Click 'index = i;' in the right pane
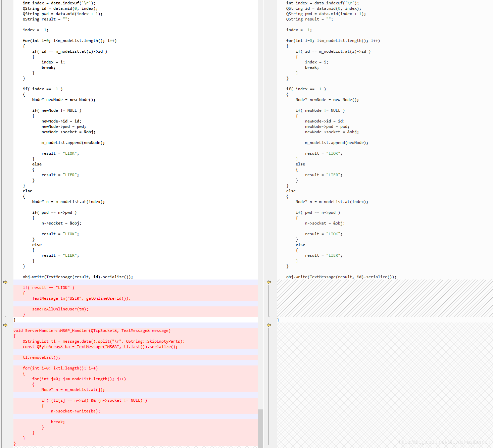 pyautogui.click(x=317, y=62)
